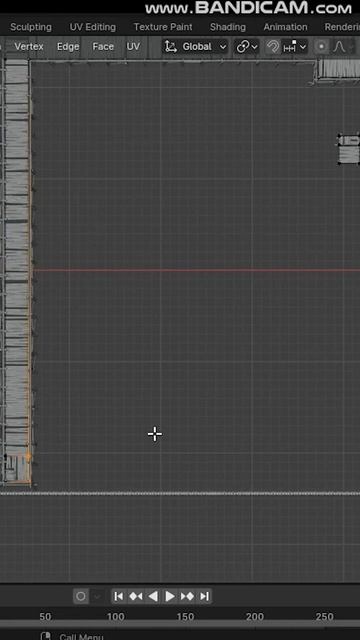
Task: Open the Face menu
Action: (103, 47)
